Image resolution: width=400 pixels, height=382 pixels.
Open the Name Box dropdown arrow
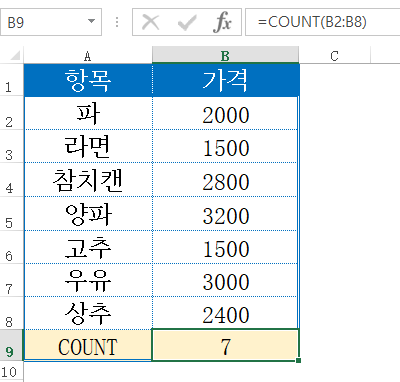coord(91,21)
